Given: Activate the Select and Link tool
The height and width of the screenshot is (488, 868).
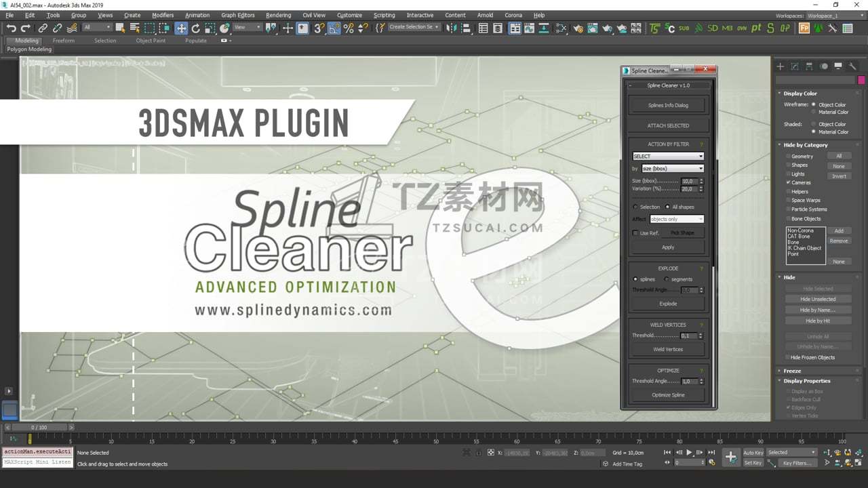Looking at the screenshot, I should (x=43, y=28).
